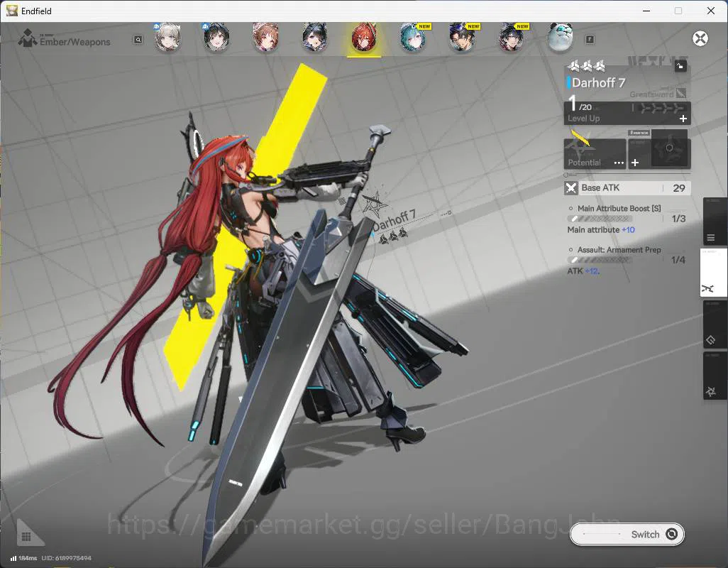The width and height of the screenshot is (728, 568).
Task: Click the three-star weapon rarity icons
Action: point(586,66)
